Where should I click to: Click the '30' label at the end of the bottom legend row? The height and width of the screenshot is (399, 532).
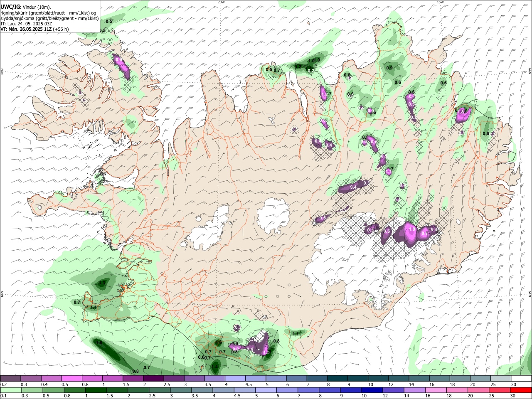[x=513, y=396]
